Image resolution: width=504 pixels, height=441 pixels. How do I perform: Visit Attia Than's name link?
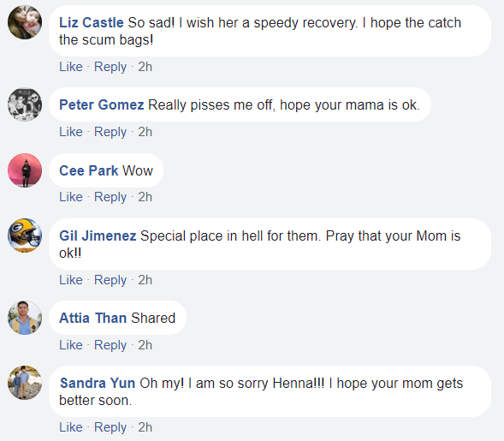(x=93, y=319)
